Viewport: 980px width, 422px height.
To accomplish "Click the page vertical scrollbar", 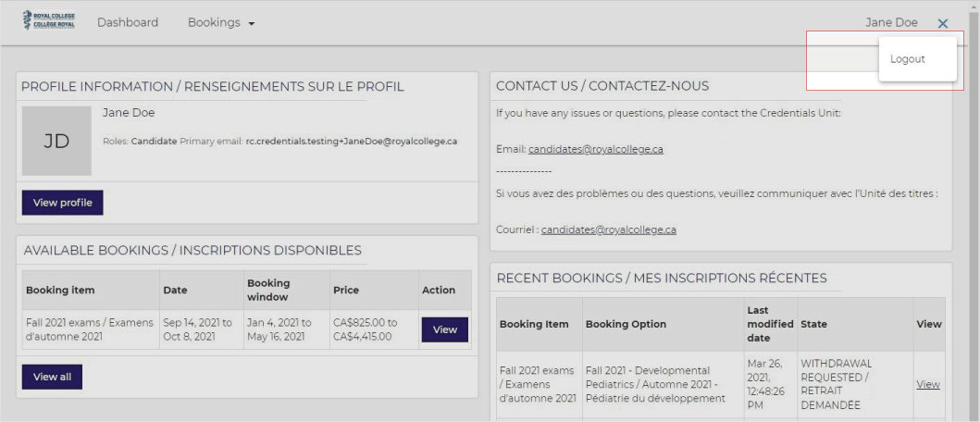I will [974, 211].
